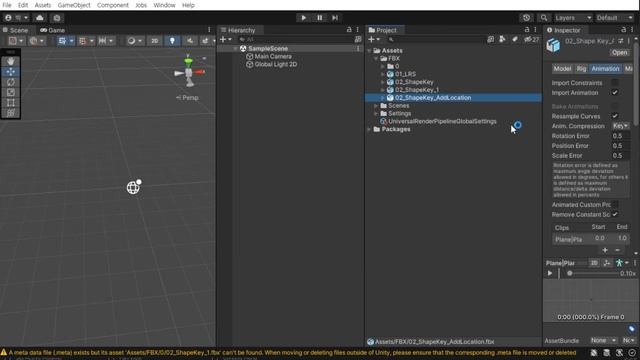This screenshot has width=640, height=360.
Task: Play the animation preview
Action: pyautogui.click(x=550, y=273)
